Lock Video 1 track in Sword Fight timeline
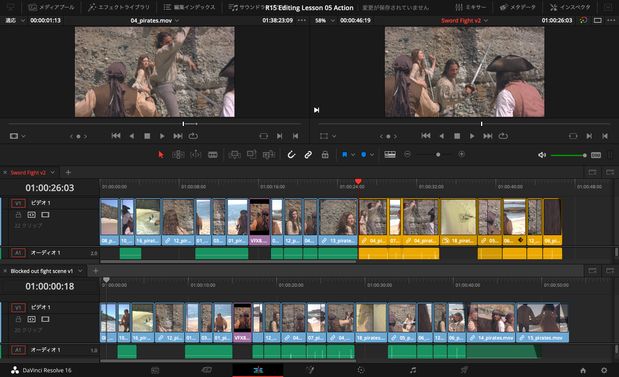619x377 pixels. click(x=18, y=215)
